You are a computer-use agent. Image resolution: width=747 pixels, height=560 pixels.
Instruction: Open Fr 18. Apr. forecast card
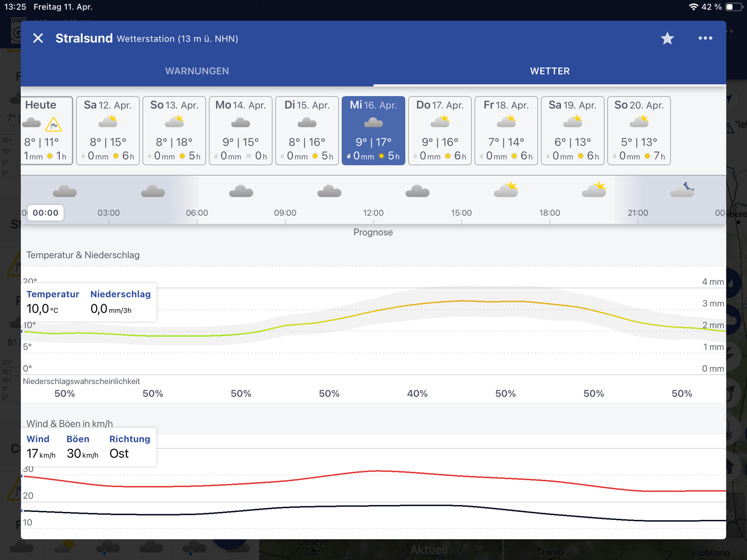pyautogui.click(x=506, y=131)
